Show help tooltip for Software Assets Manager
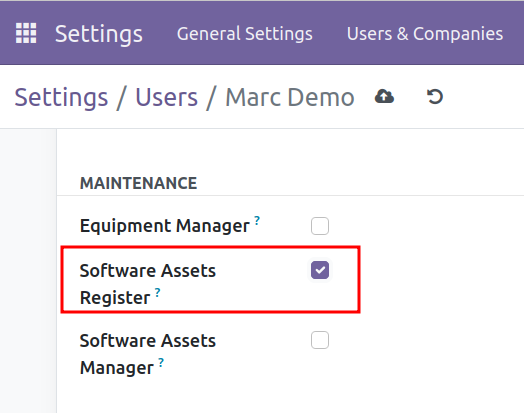The image size is (524, 413). coord(161,363)
